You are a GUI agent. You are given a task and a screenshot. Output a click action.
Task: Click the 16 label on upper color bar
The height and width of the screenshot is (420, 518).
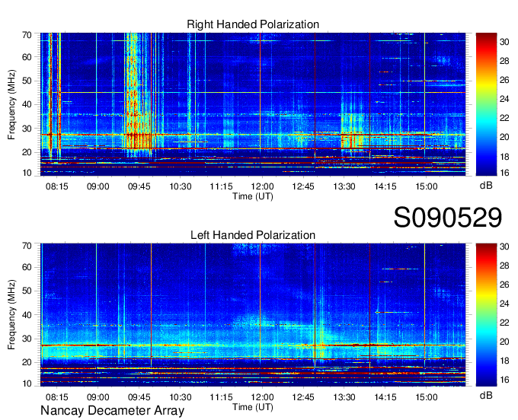tap(504, 173)
